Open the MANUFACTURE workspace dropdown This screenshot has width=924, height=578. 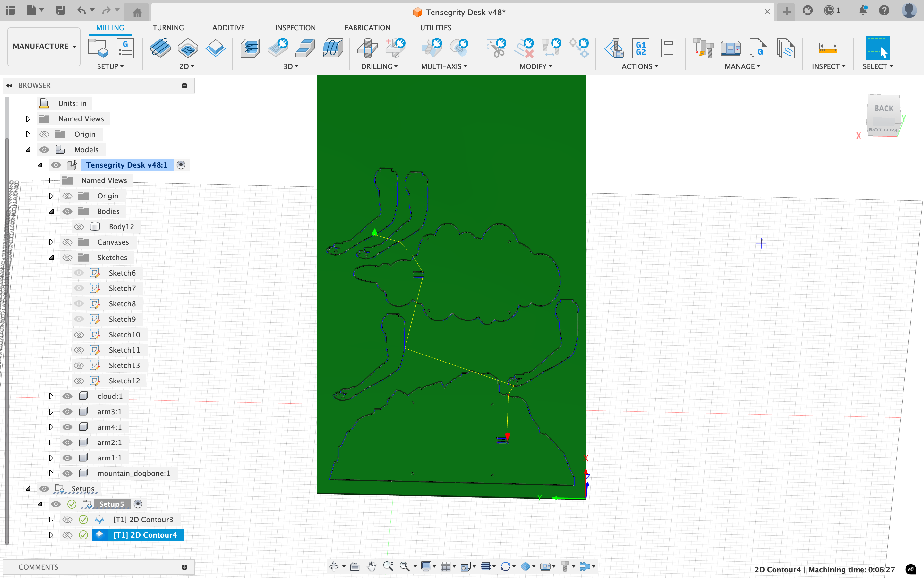(x=44, y=46)
